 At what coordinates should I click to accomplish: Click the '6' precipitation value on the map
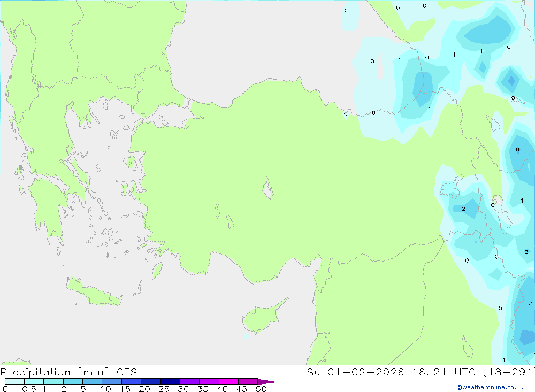517,149
